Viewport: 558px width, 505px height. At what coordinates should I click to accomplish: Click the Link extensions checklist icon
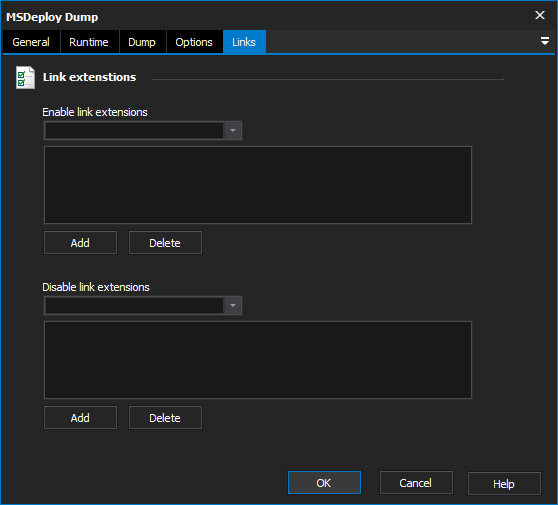(x=25, y=77)
